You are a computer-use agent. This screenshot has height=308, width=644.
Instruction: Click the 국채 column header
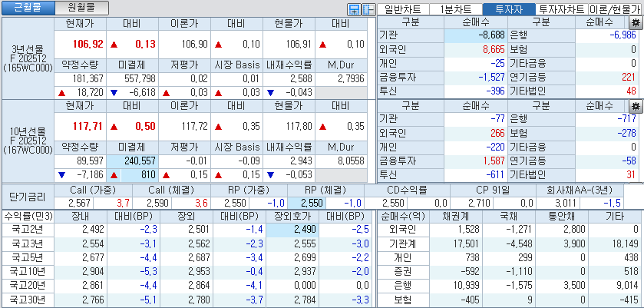pyautogui.click(x=509, y=216)
